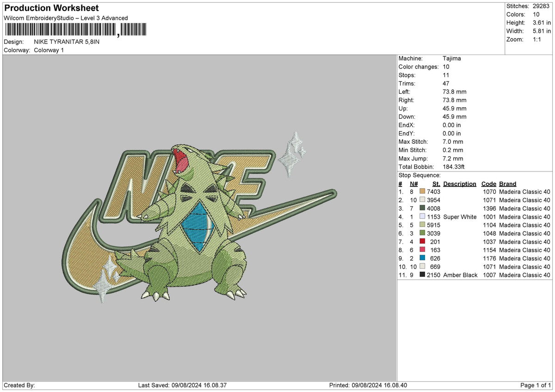Click the tan color swatch for stop 1

pyautogui.click(x=423, y=192)
